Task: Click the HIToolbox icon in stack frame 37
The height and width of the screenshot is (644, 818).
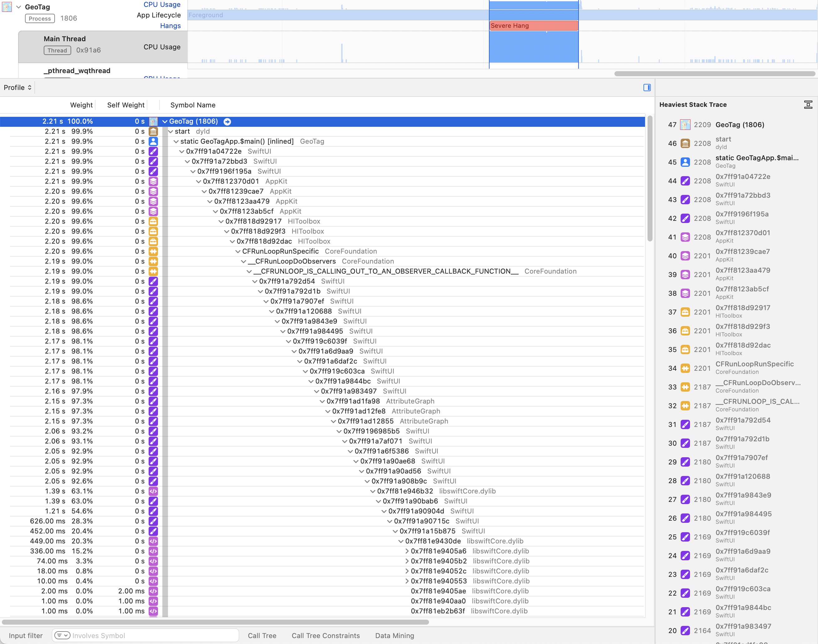Action: pos(685,312)
